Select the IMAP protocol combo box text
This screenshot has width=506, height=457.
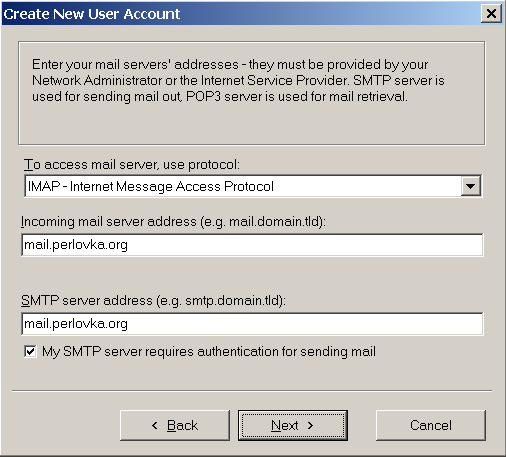151,186
